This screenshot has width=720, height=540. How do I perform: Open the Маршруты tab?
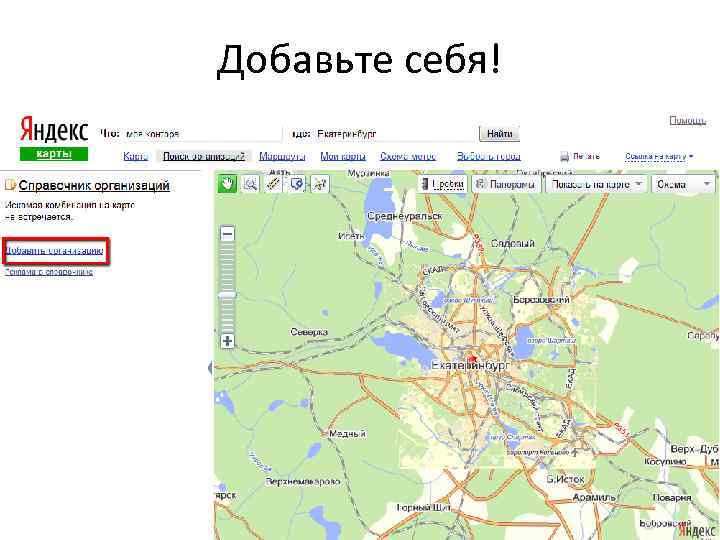[x=282, y=156]
